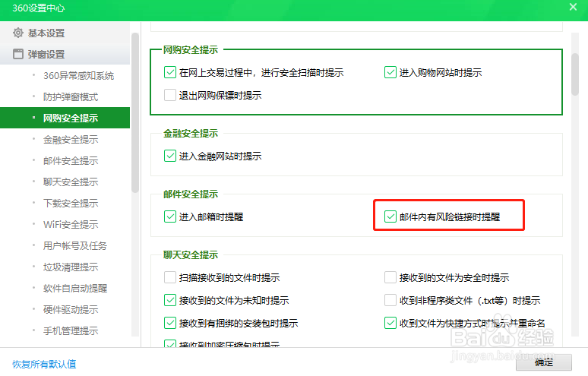The image size is (588, 376).
Task: Select 软件自启动提醒 sidebar item
Action: (75, 289)
